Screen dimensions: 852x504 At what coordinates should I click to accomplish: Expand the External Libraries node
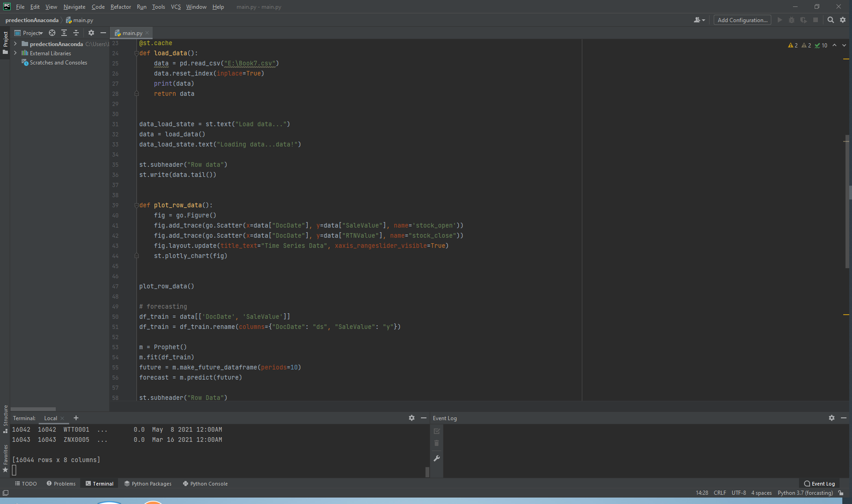[x=15, y=53]
